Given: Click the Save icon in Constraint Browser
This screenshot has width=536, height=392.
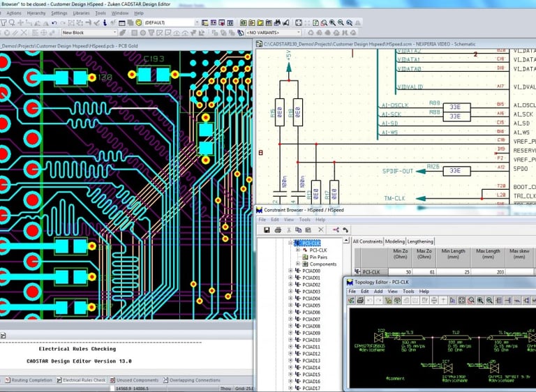Looking at the screenshot, I should pyautogui.click(x=267, y=229).
